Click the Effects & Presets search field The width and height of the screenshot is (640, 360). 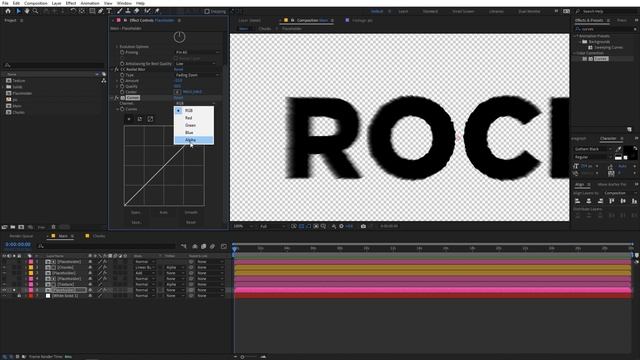coord(605,29)
